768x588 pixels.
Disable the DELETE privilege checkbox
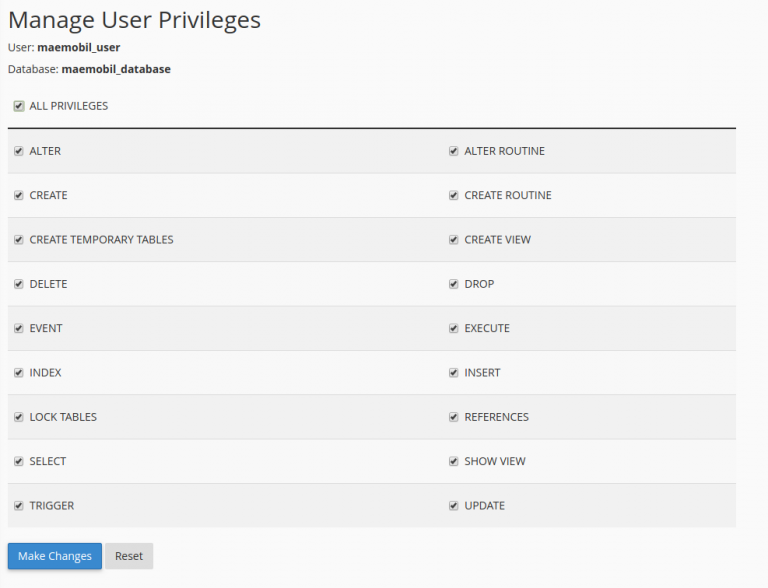tap(19, 284)
